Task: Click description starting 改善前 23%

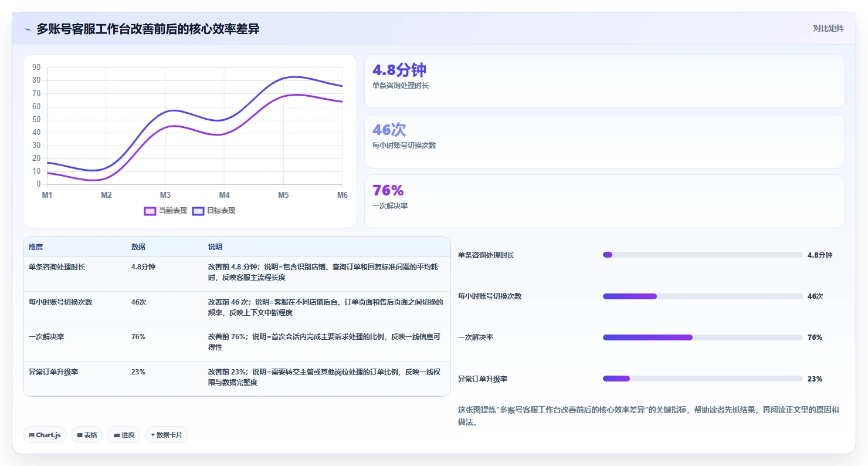Action: pyautogui.click(x=324, y=377)
